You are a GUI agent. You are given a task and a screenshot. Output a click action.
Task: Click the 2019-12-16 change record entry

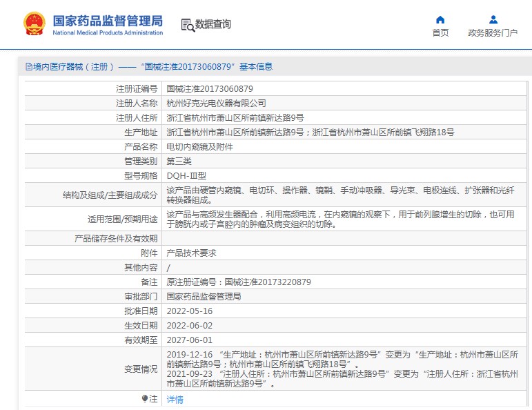[342, 360]
